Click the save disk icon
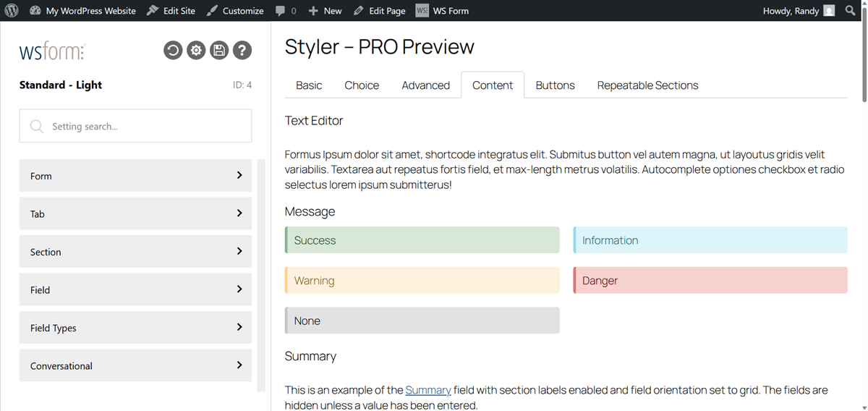 coord(219,50)
